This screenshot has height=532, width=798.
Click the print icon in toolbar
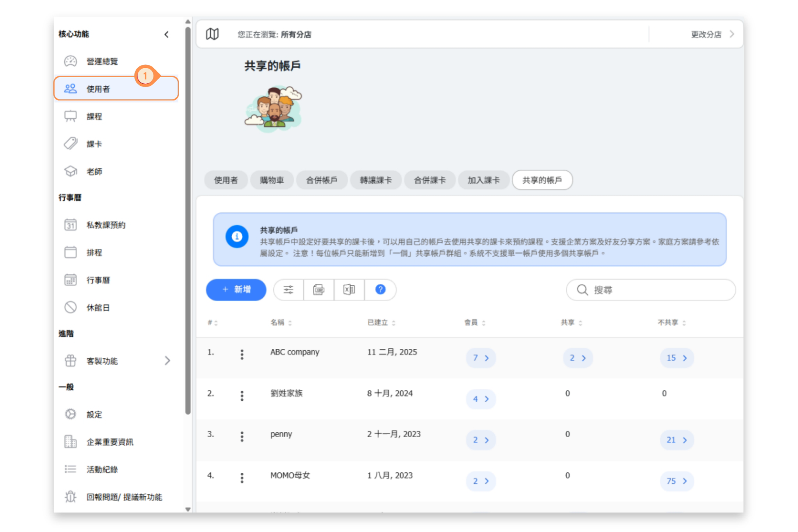coord(318,290)
